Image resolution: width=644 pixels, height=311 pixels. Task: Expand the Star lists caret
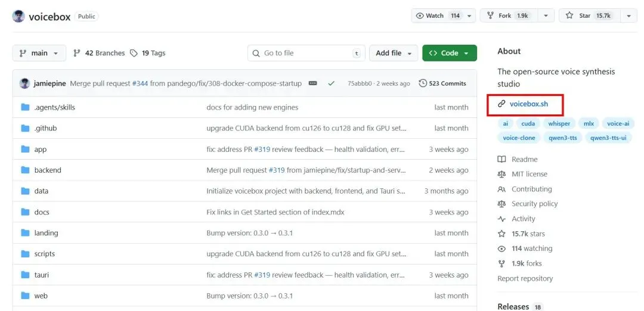(629, 15)
